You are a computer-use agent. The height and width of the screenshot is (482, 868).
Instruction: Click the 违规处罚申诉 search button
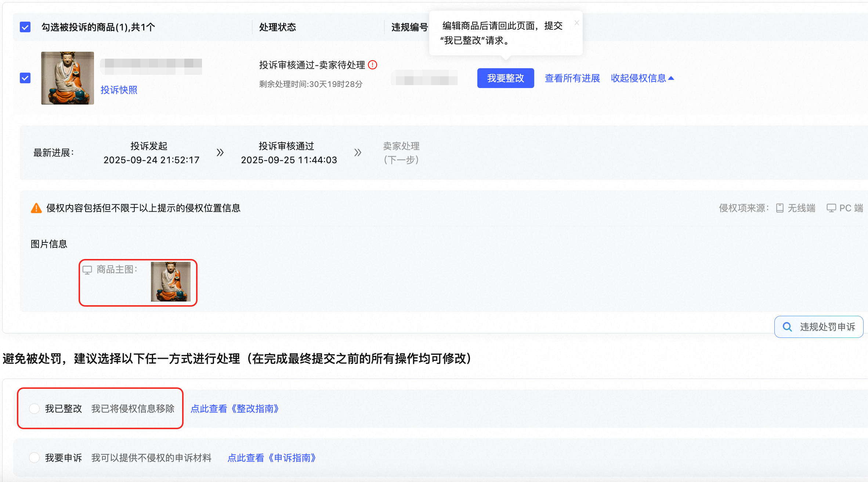pos(819,327)
